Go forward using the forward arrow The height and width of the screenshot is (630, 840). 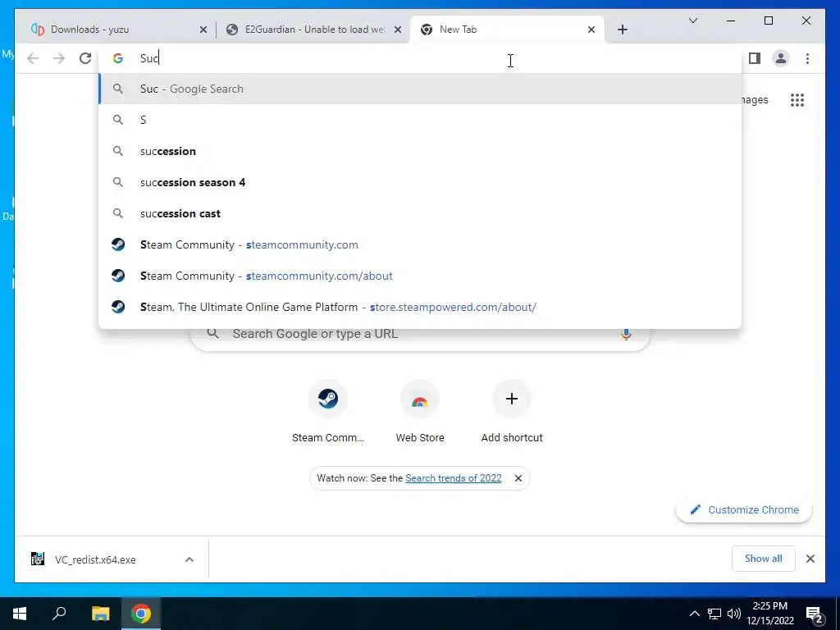coord(59,58)
